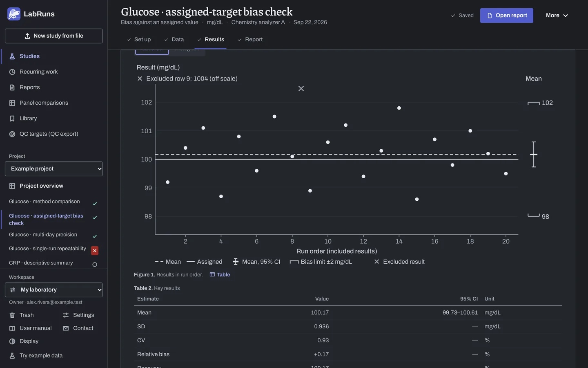The image size is (588, 368).
Task: Switch to the Set up tab
Action: pos(138,40)
